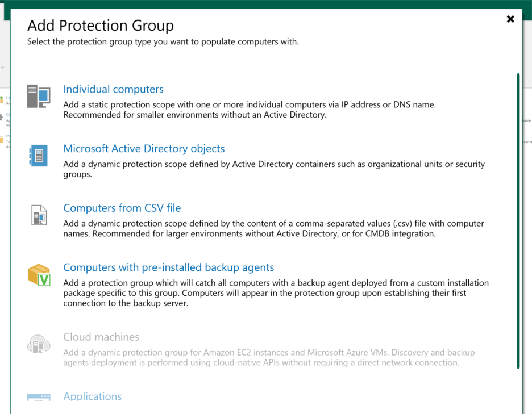
Task: Select Computers with pre-installed backup agents
Action: tap(168, 267)
